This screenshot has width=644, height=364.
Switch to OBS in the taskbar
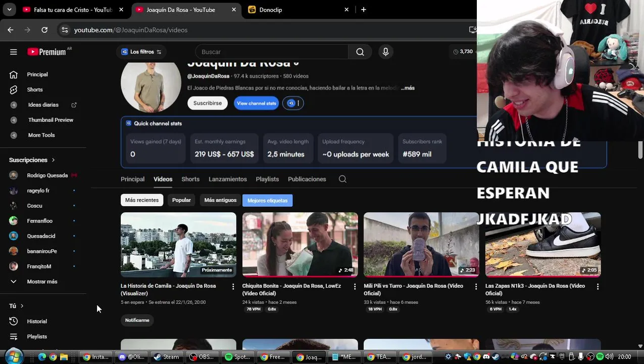point(202,357)
